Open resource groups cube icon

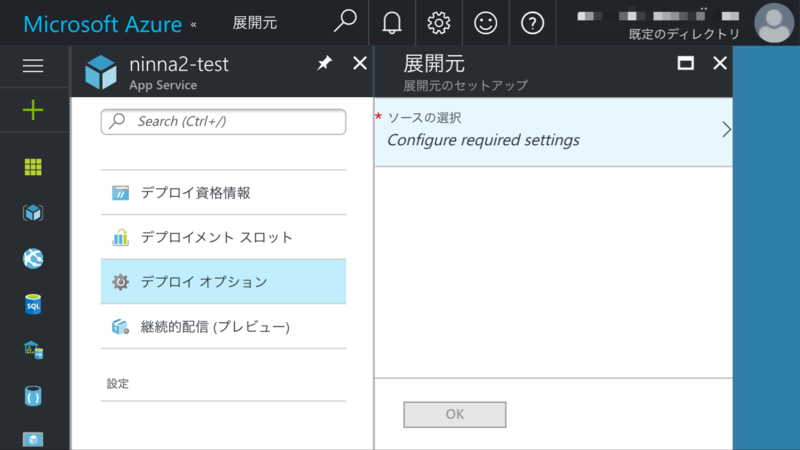[33, 213]
